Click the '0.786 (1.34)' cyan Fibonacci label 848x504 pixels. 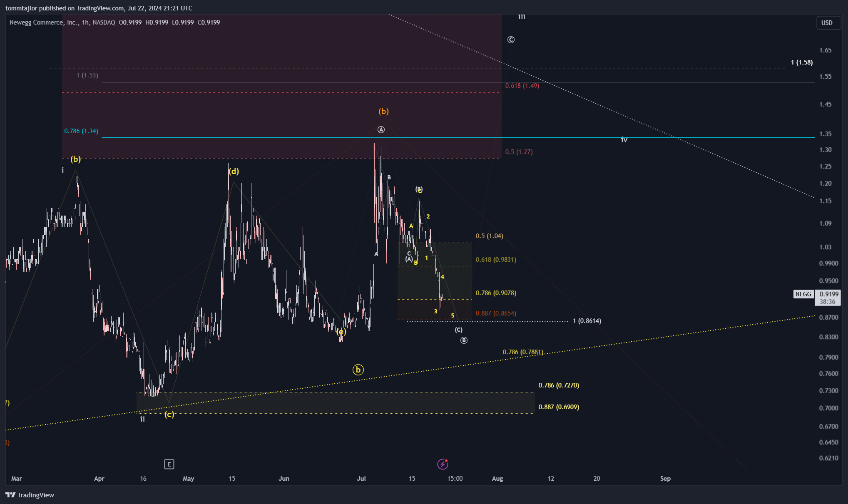81,131
